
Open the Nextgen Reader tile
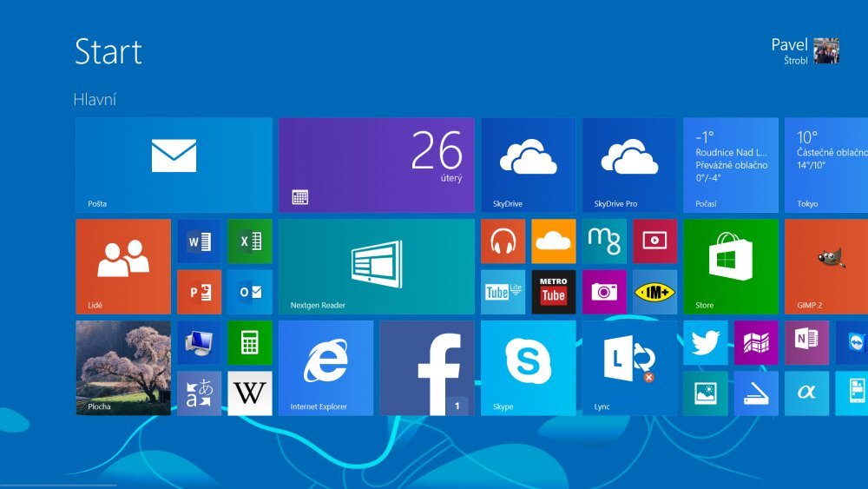coord(377,267)
